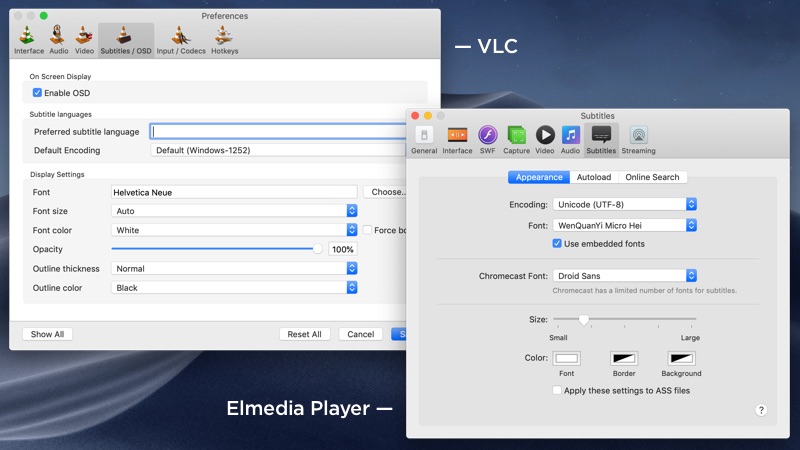This screenshot has height=450, width=800.
Task: Close the Elmedia Subtitles window
Action: point(415,116)
